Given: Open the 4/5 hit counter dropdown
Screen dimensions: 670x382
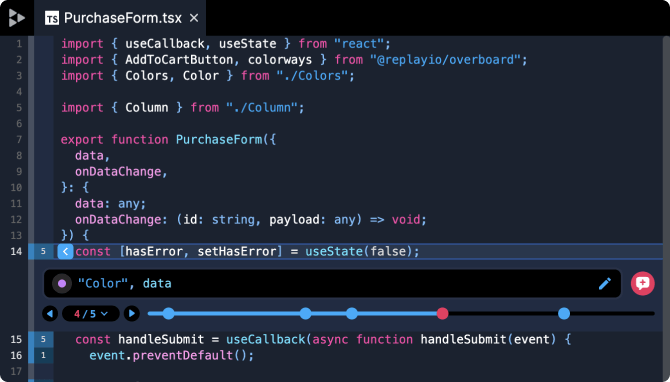Looking at the screenshot, I should pos(91,314).
